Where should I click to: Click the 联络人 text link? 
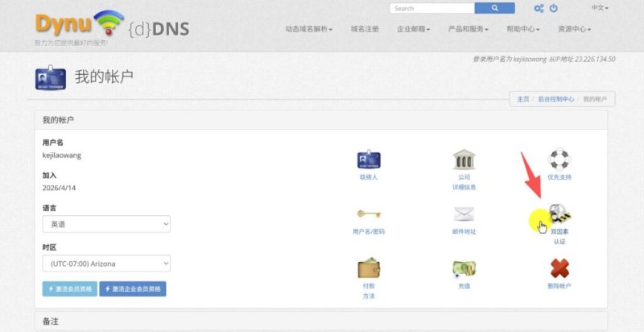[369, 177]
